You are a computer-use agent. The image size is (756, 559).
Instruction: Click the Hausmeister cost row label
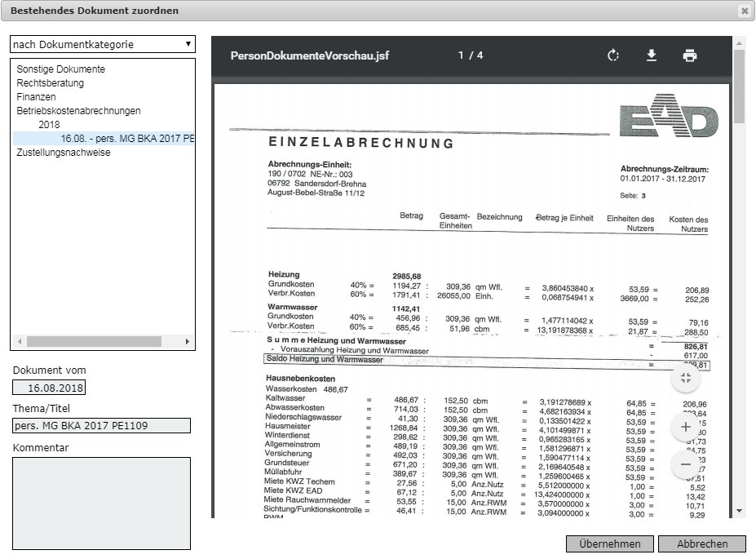point(288,426)
